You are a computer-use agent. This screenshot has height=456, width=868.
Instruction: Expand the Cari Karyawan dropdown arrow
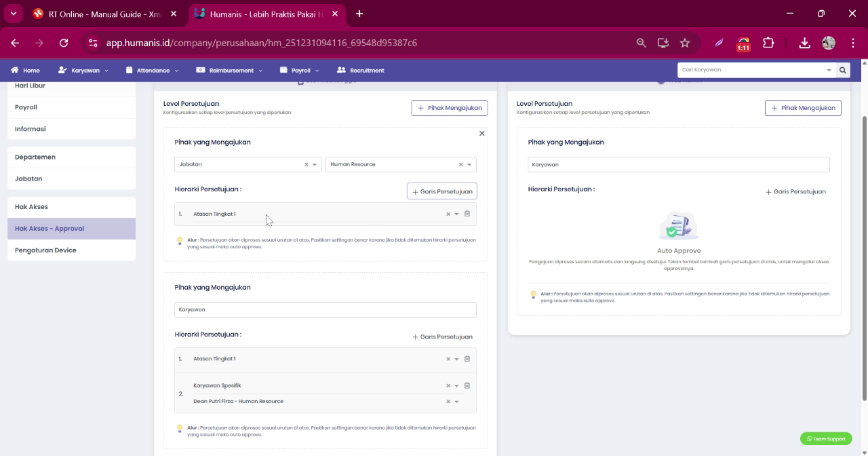pos(829,70)
